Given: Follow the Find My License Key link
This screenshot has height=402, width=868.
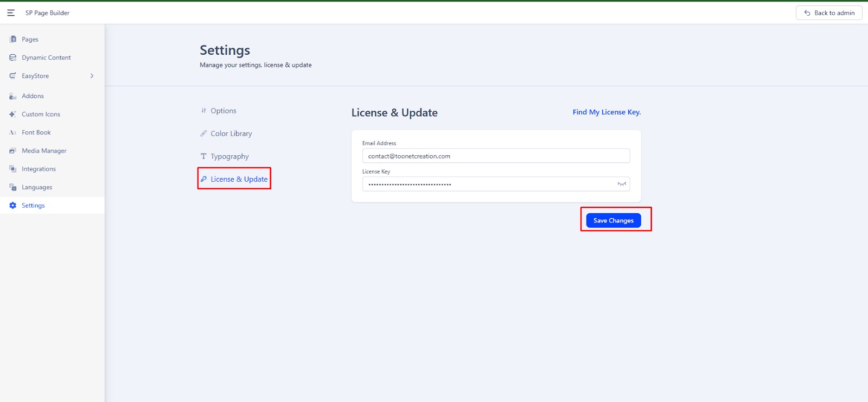Looking at the screenshot, I should click(x=607, y=112).
